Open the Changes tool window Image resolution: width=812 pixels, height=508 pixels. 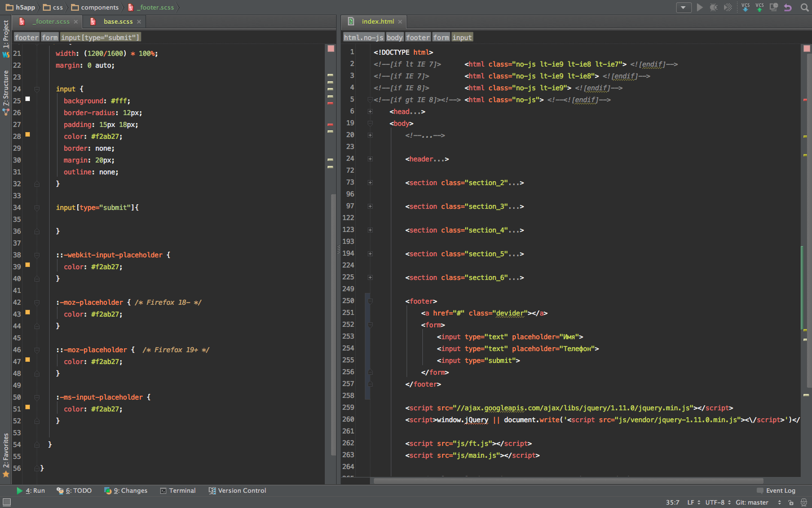126,491
